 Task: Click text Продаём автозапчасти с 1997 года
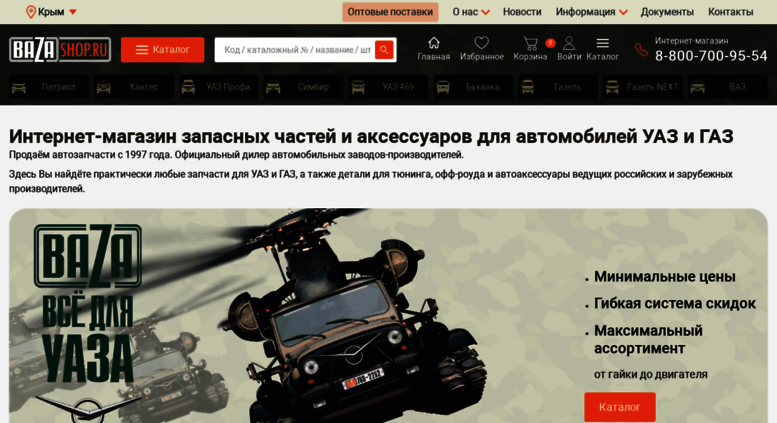point(90,155)
